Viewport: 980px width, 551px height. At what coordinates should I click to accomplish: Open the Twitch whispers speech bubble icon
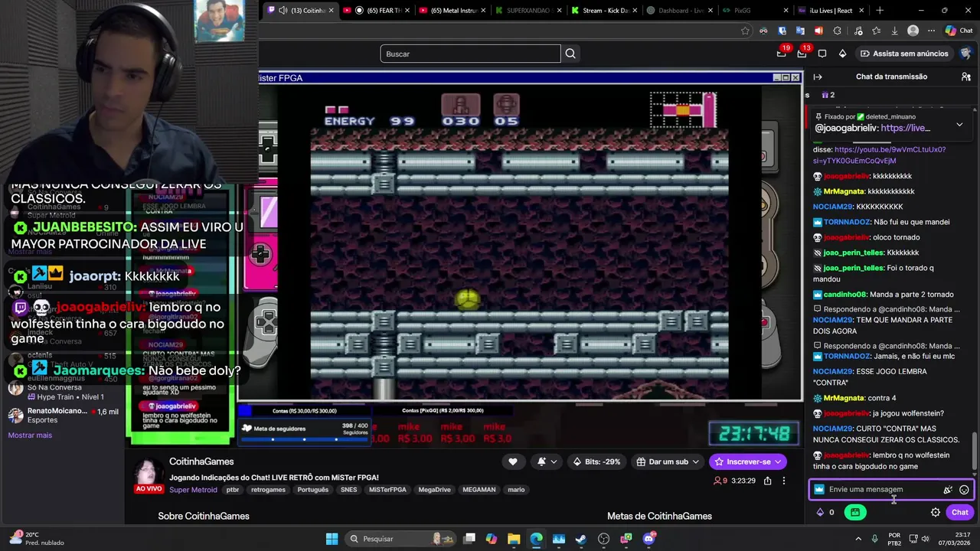(822, 54)
